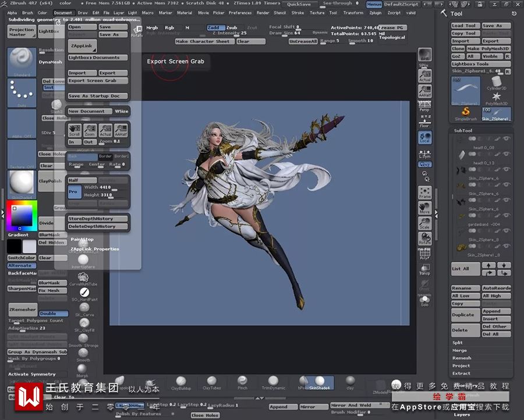
Task: Pick a color in the color picker square
Action: [22, 216]
